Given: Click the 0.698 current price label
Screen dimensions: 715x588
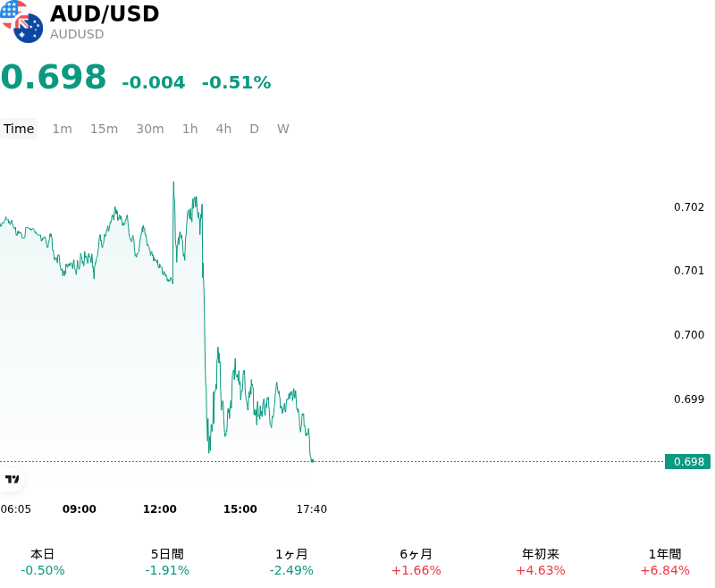Looking at the screenshot, I should click(x=687, y=462).
